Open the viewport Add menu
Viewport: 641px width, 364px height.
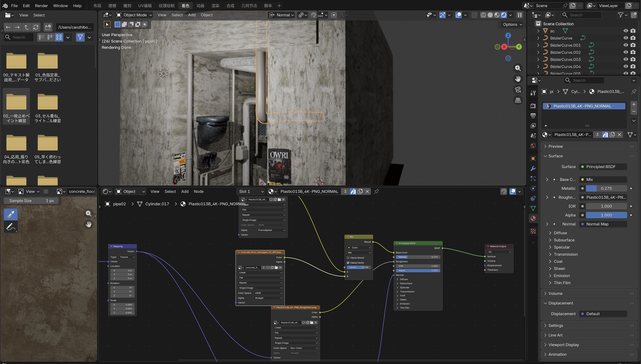click(192, 15)
